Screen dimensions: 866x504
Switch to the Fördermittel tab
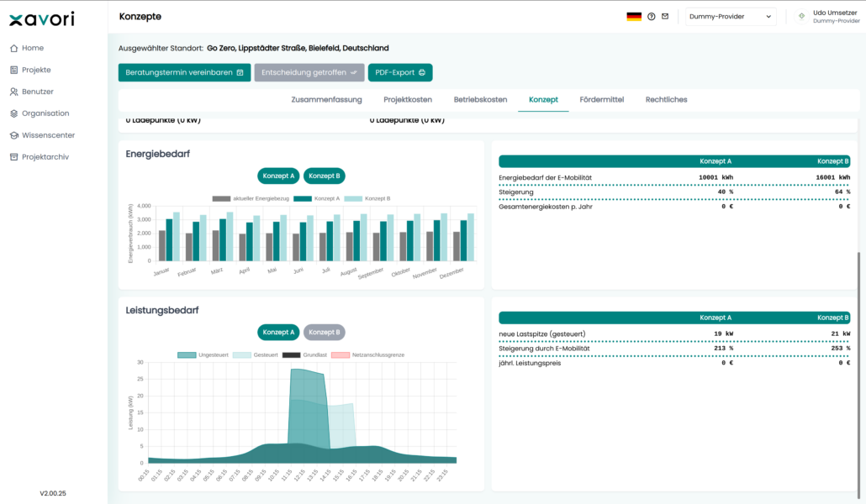click(601, 100)
